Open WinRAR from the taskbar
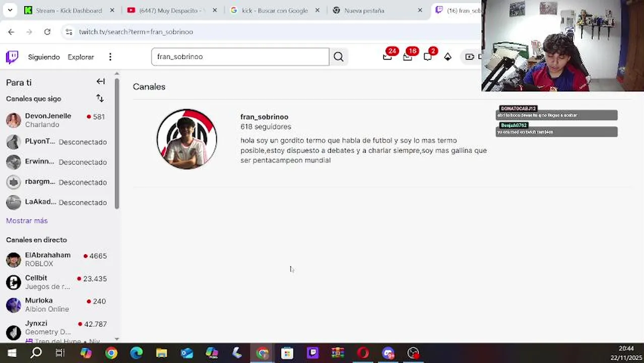Image resolution: width=644 pixels, height=363 pixels. click(338, 353)
